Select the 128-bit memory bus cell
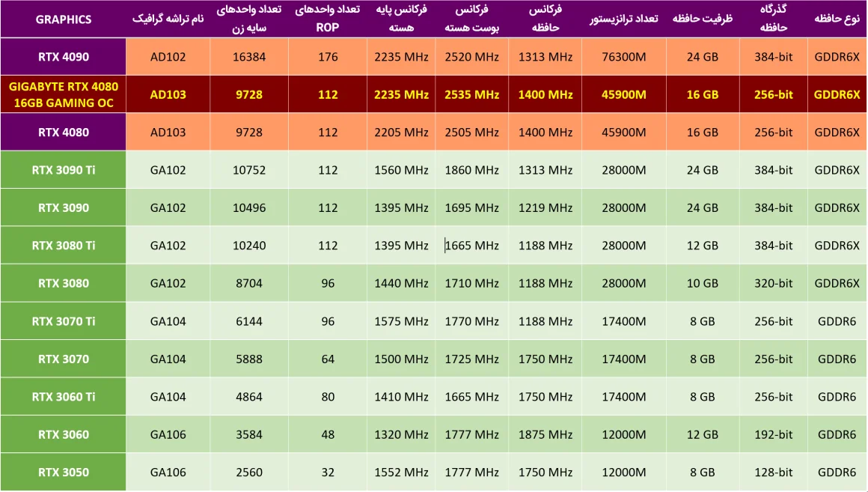 click(773, 472)
